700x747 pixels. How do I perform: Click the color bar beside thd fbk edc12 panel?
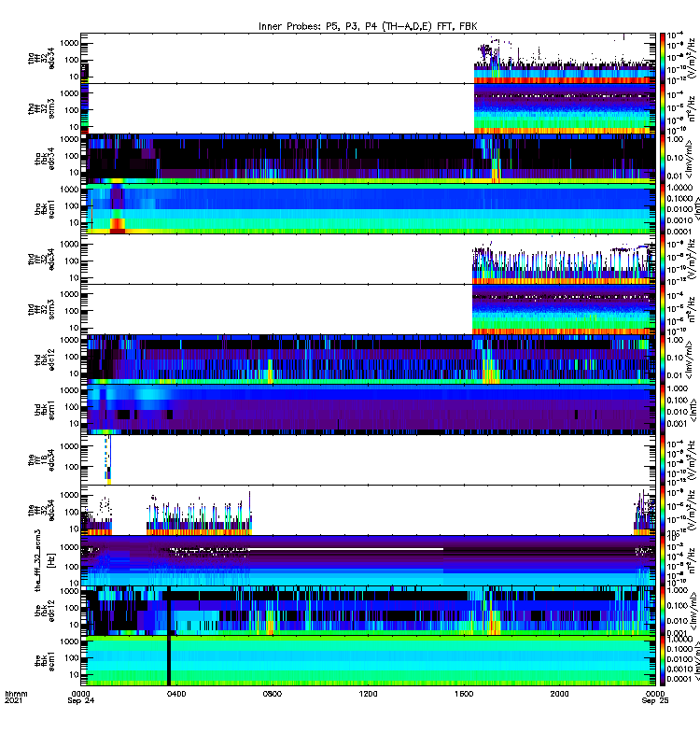click(663, 359)
